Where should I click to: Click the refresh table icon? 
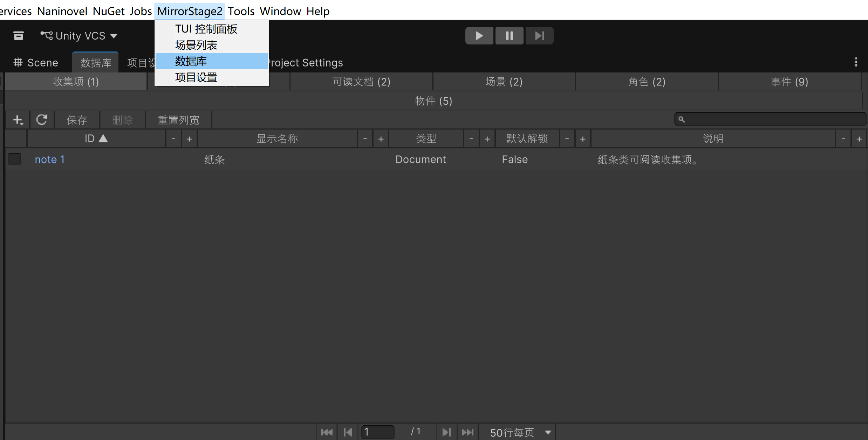coord(42,120)
